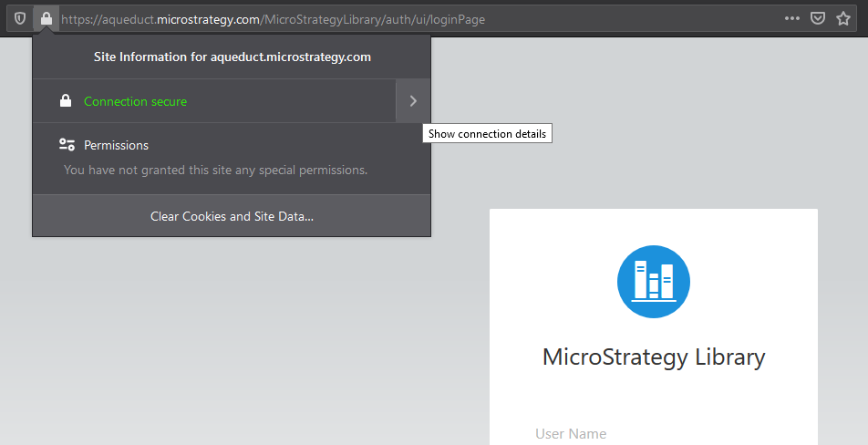Save page with the Pocket icon

819,19
